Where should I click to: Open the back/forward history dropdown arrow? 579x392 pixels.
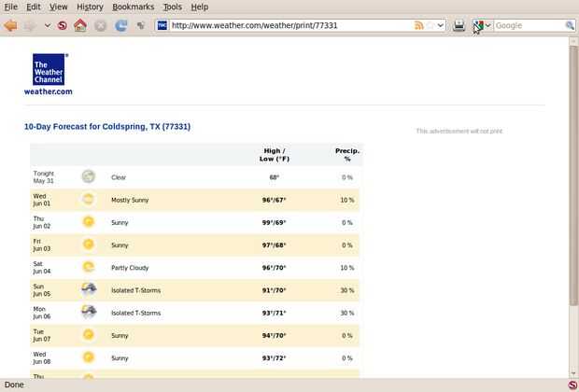(x=48, y=25)
